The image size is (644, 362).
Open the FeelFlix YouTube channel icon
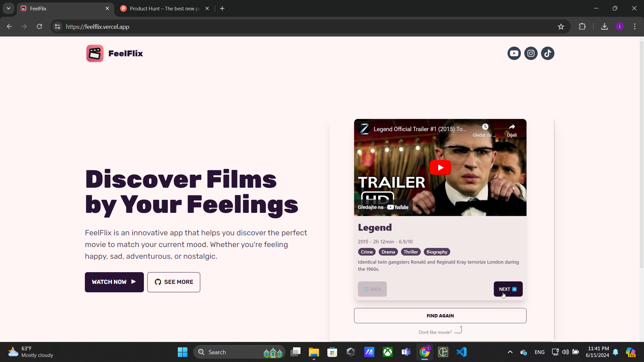click(x=514, y=53)
